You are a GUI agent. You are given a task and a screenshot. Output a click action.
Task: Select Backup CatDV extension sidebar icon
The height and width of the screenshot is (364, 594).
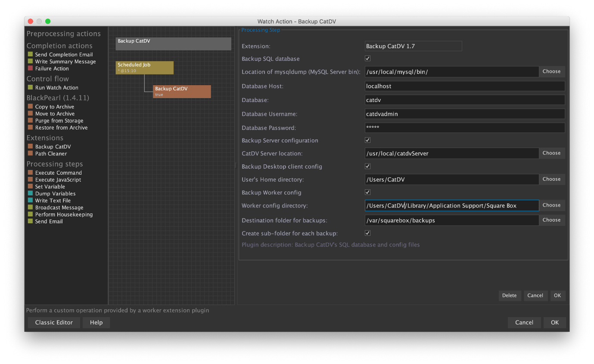[30, 146]
